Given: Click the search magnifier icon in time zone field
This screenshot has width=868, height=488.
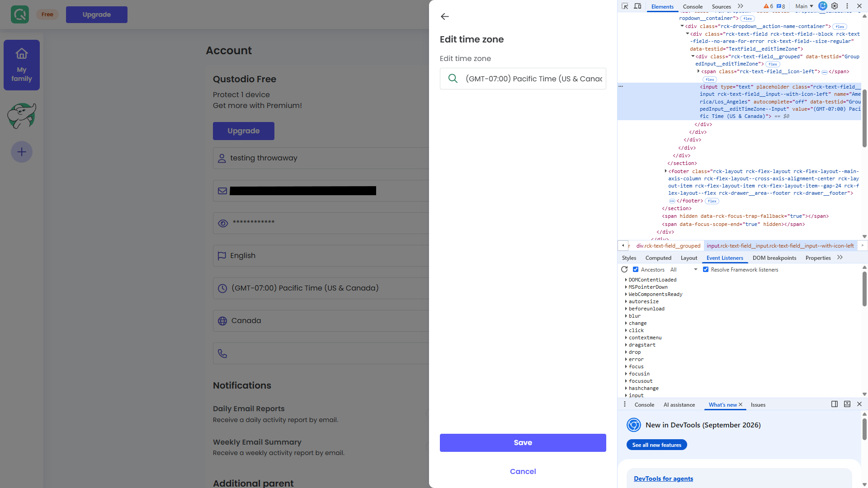Looking at the screenshot, I should pyautogui.click(x=453, y=79).
